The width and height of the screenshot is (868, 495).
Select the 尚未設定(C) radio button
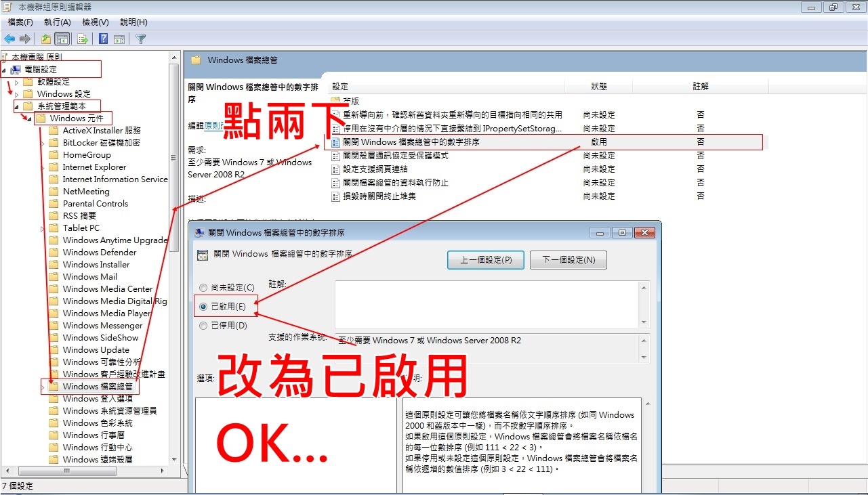(203, 288)
